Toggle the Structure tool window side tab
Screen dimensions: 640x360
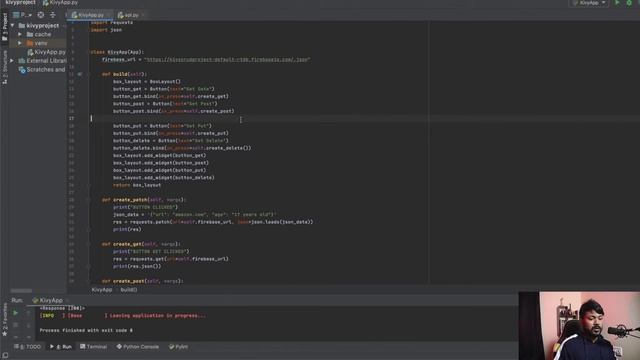4,67
